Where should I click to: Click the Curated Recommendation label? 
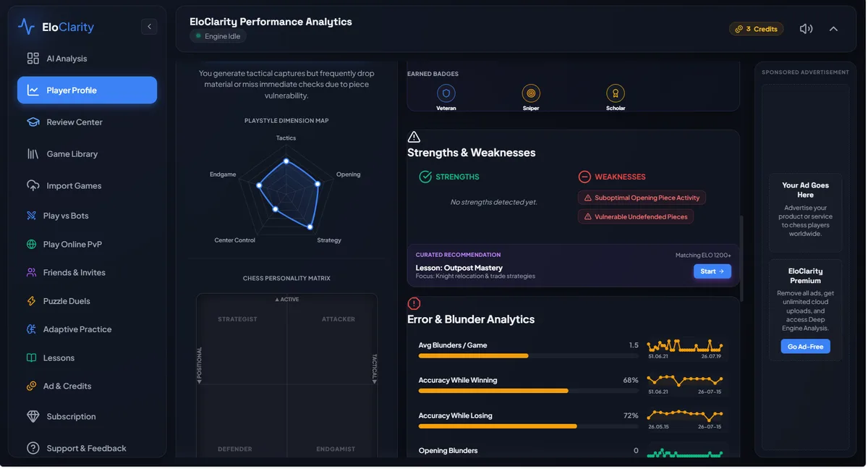click(458, 255)
